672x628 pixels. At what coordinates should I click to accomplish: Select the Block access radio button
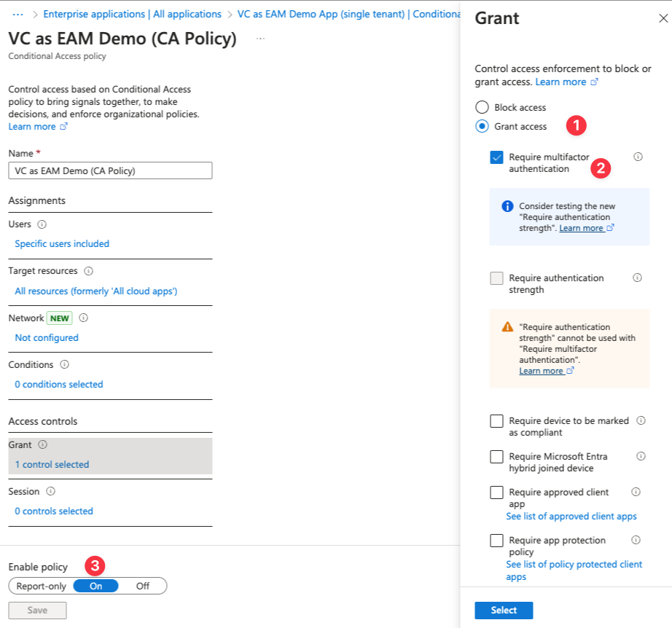tap(482, 107)
